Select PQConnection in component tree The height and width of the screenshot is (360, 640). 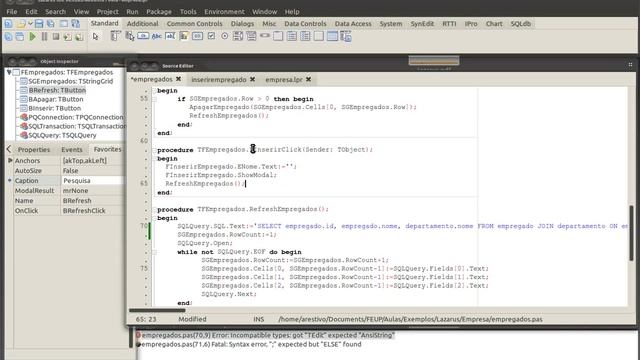[76, 117]
